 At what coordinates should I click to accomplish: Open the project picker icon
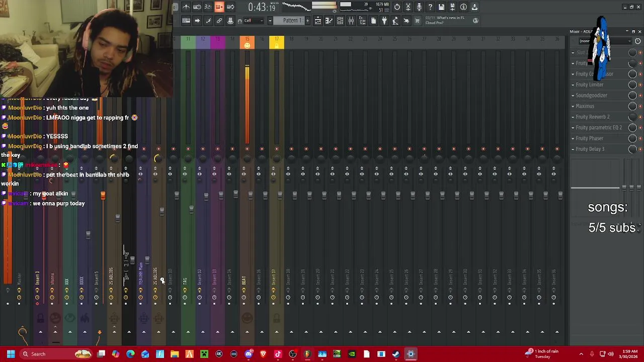click(x=373, y=21)
